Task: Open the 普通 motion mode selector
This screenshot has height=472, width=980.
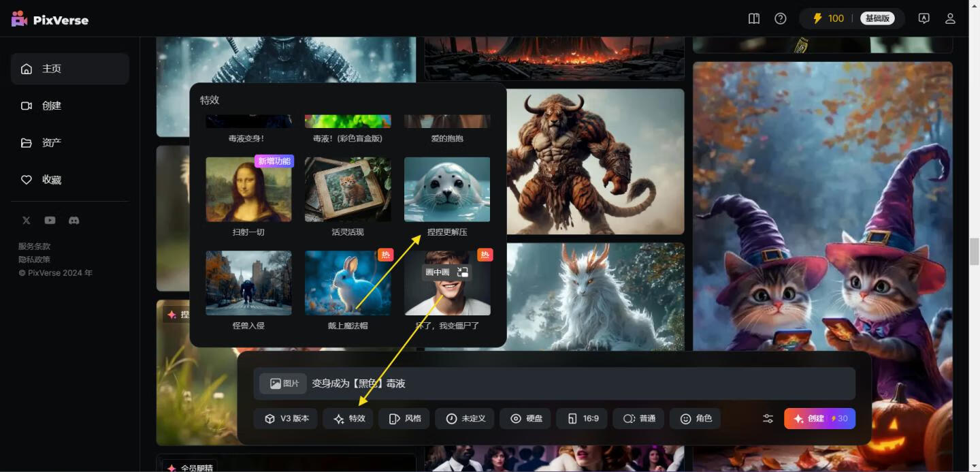Action: click(638, 419)
